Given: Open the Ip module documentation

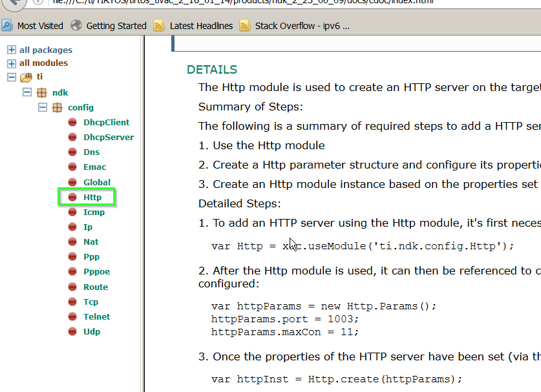Looking at the screenshot, I should (x=88, y=227).
